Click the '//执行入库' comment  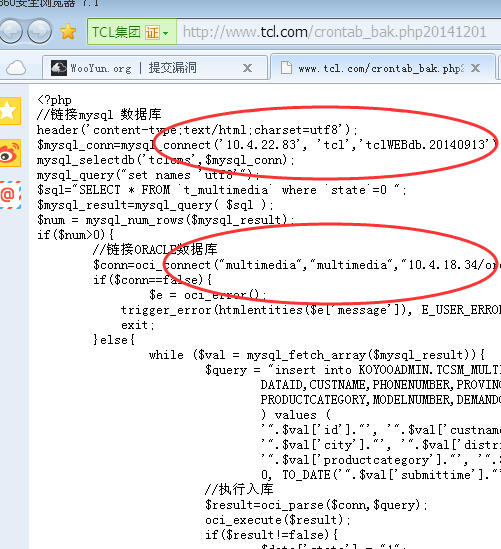click(x=239, y=489)
